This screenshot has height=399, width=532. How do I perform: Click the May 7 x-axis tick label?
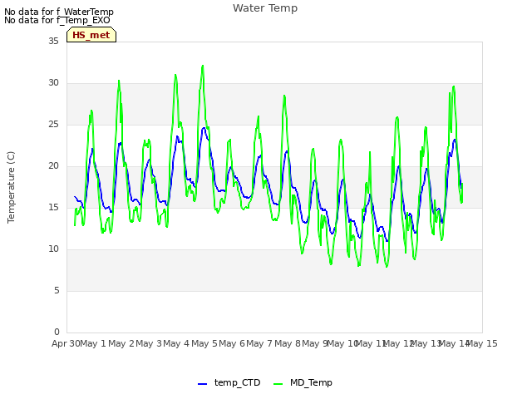click(259, 343)
